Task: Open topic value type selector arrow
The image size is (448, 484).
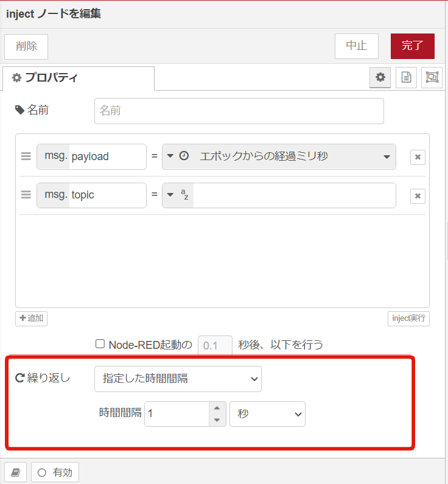Action: [170, 194]
